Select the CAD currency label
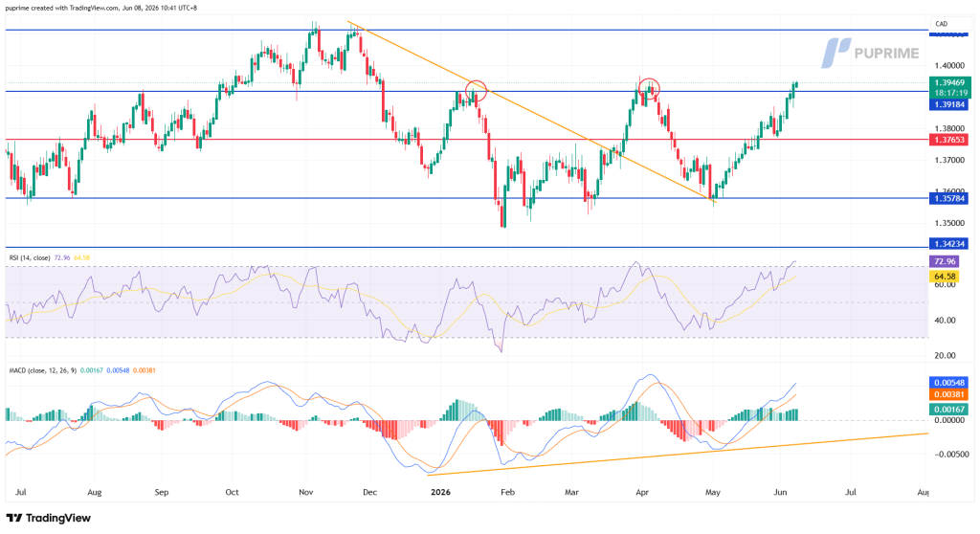 pyautogui.click(x=942, y=24)
